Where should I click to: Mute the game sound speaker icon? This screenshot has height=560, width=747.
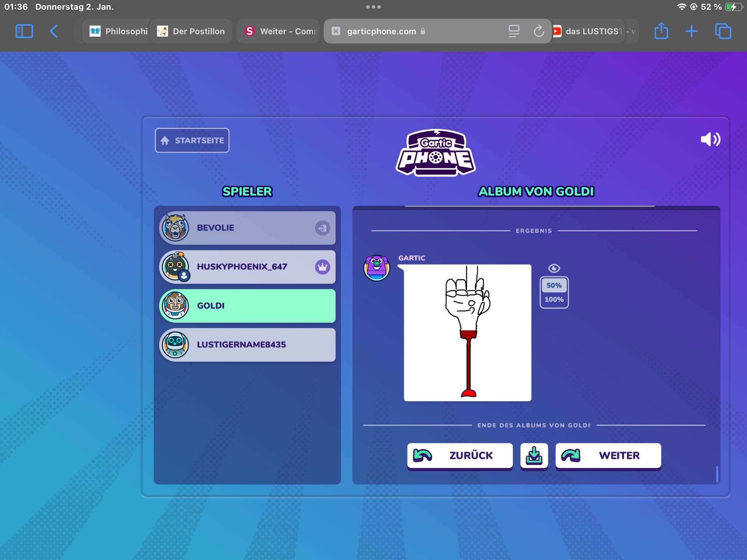click(710, 139)
